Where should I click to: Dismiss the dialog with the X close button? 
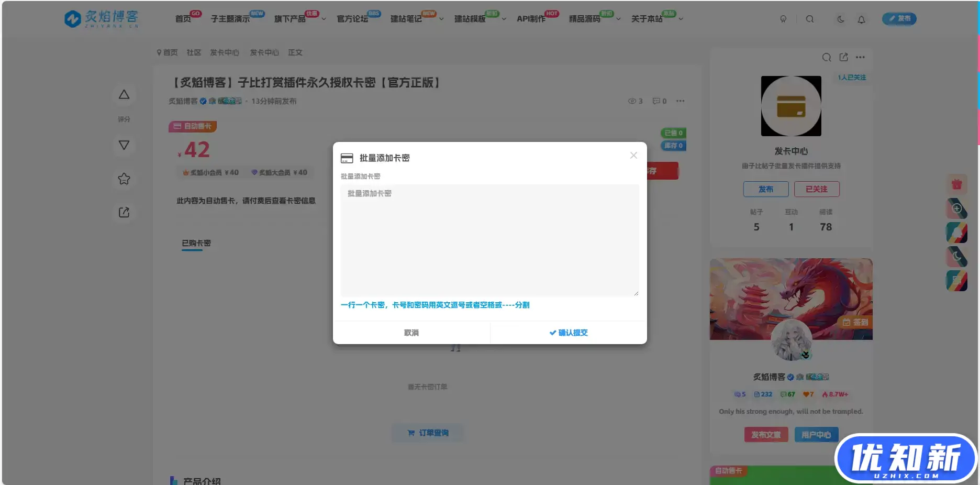(633, 155)
